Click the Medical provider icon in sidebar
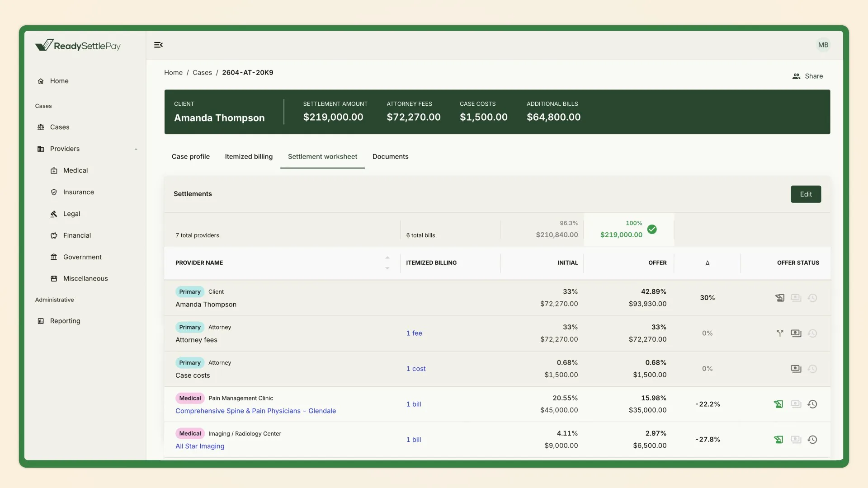The image size is (868, 488). [54, 170]
